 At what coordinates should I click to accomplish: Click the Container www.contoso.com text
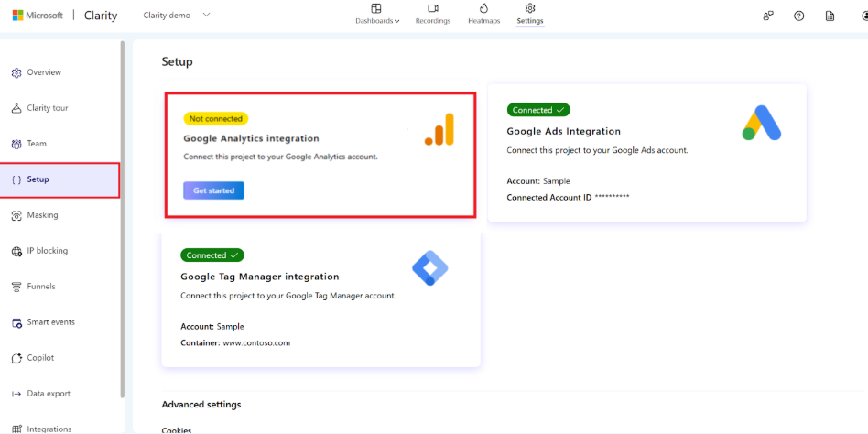(235, 343)
